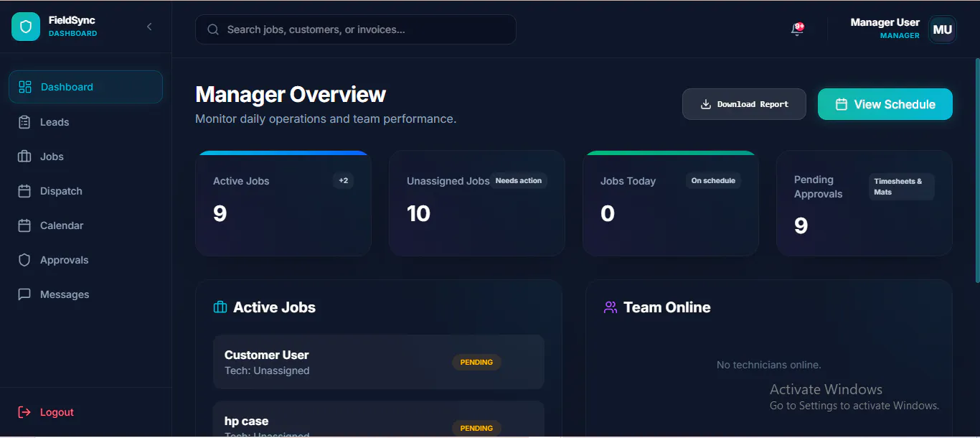Viewport: 980px width, 438px height.
Task: Click the briefcase icon beside Active Jobs heading
Action: point(220,307)
